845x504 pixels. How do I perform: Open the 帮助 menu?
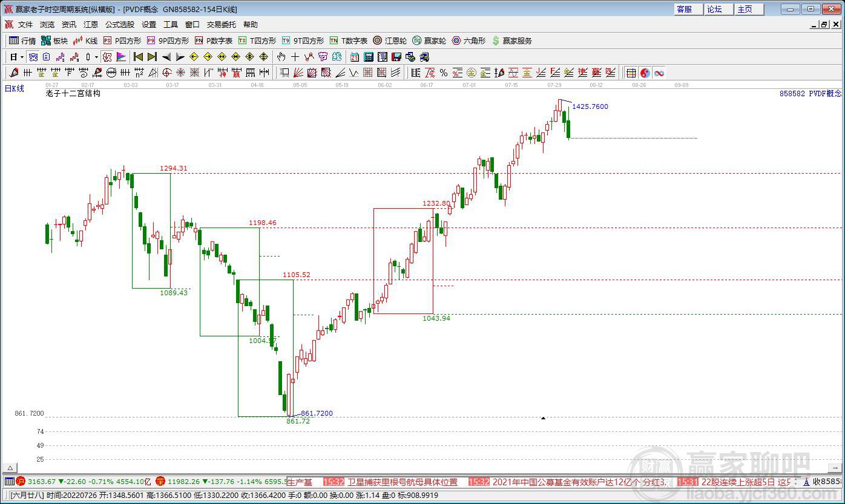(x=251, y=25)
